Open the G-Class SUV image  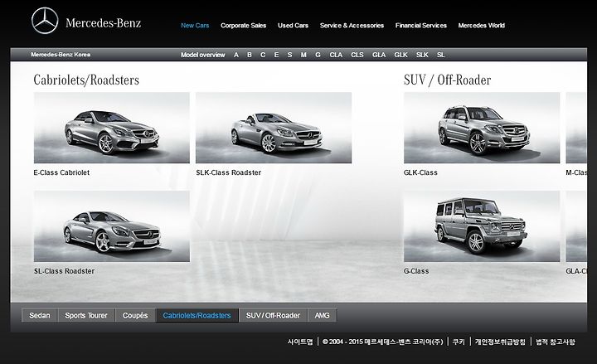[482, 226]
